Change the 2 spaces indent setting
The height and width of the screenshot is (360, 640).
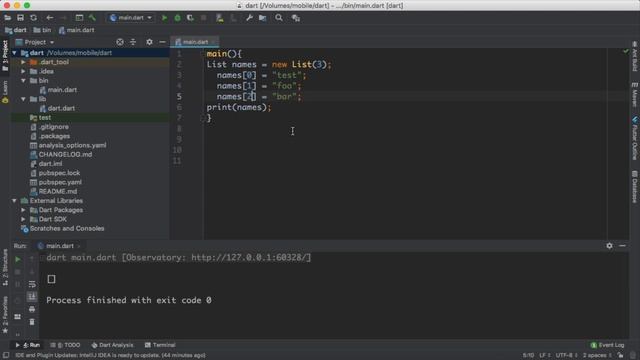(x=597, y=356)
